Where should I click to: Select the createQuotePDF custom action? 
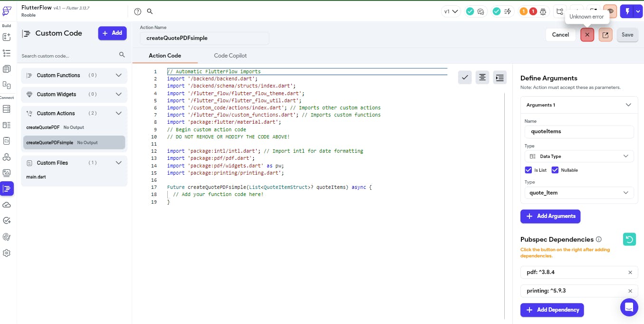[43, 128]
